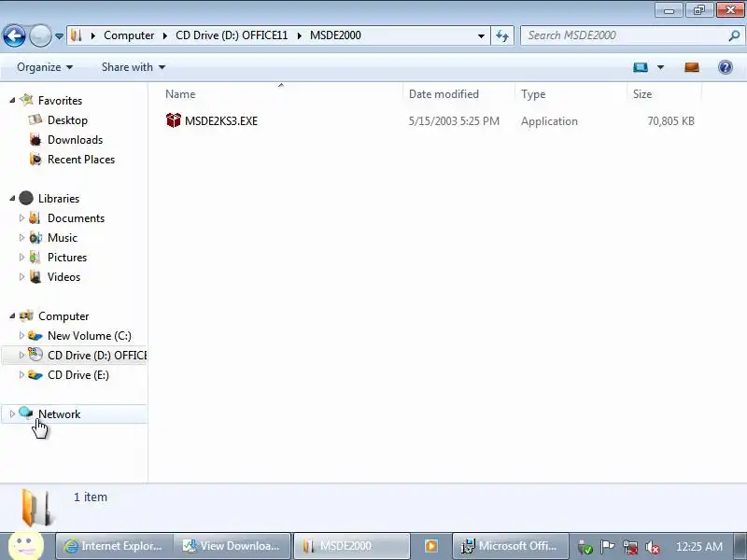Image resolution: width=747 pixels, height=560 pixels.
Task: Expand the arrow after OFFICE11 breadcrumb
Action: [299, 35]
